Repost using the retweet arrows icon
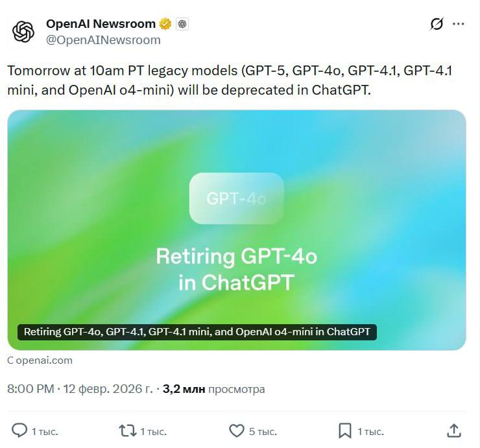This screenshot has width=480, height=448. 127,430
